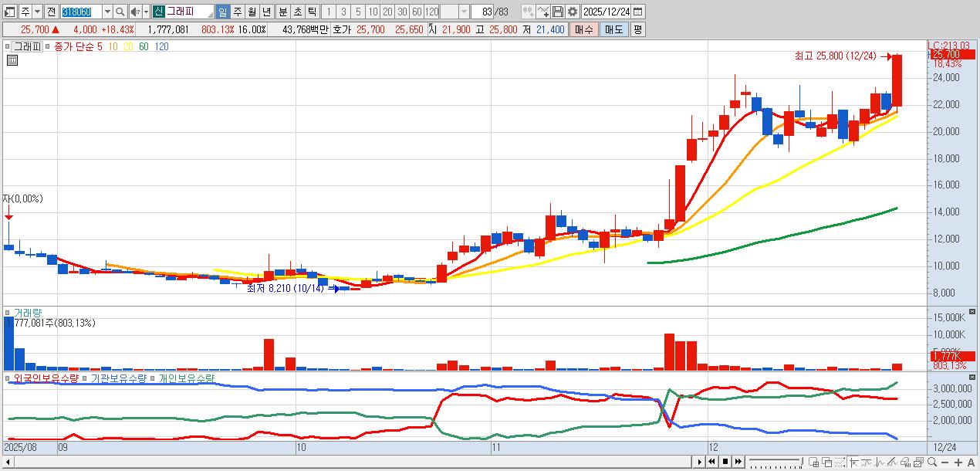Click the speaker sound icon
The image size is (980, 471).
[134, 12]
